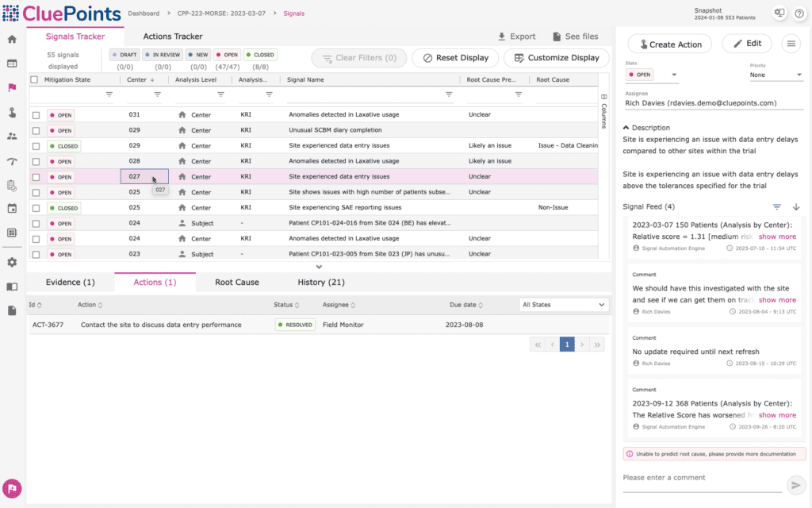Send the comment with the arrow icon
The width and height of the screenshot is (812, 508).
(796, 485)
